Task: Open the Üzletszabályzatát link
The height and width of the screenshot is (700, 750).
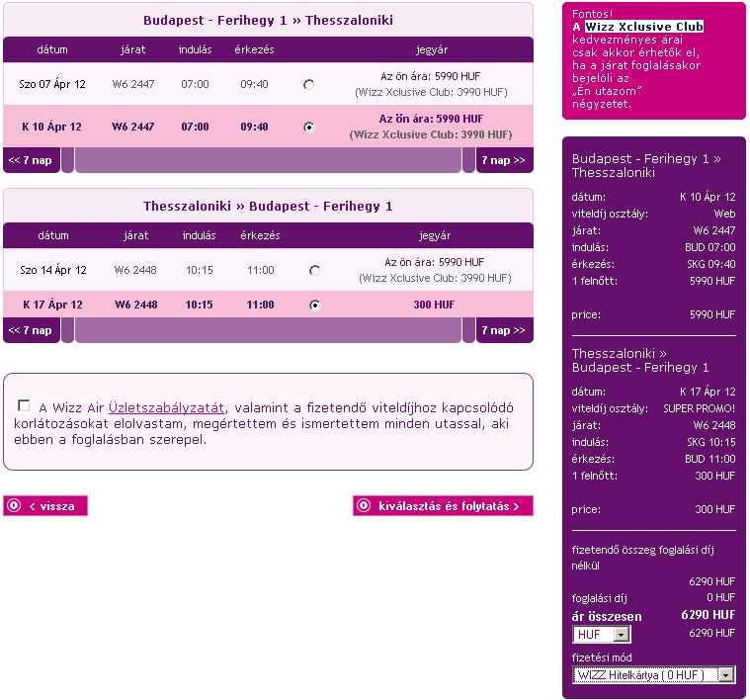Action: click(167, 407)
